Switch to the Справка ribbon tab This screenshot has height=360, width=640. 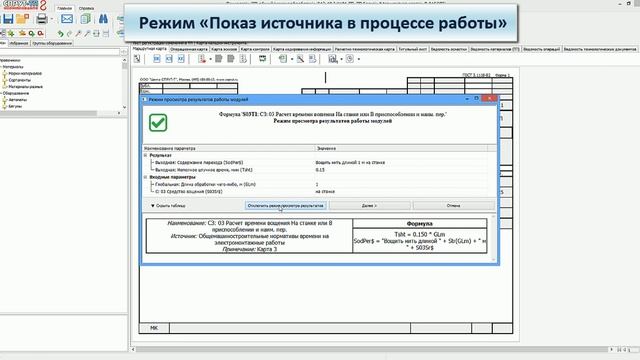pos(86,8)
